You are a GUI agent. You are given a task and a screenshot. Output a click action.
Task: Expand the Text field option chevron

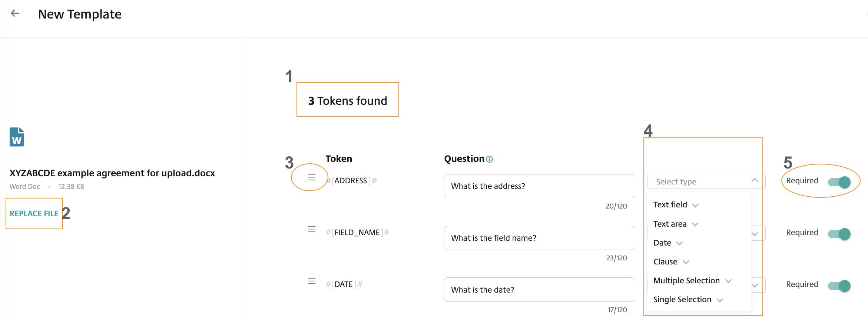696,206
